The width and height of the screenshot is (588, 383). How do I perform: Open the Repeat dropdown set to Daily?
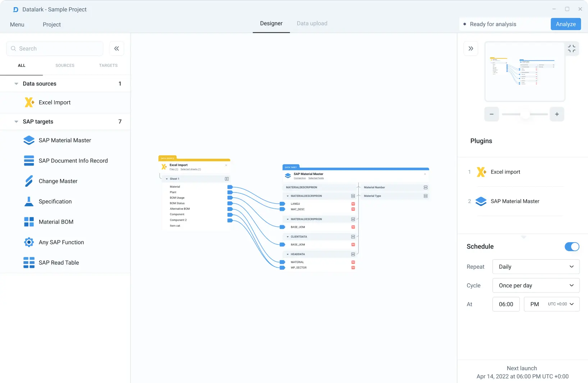[x=536, y=267]
